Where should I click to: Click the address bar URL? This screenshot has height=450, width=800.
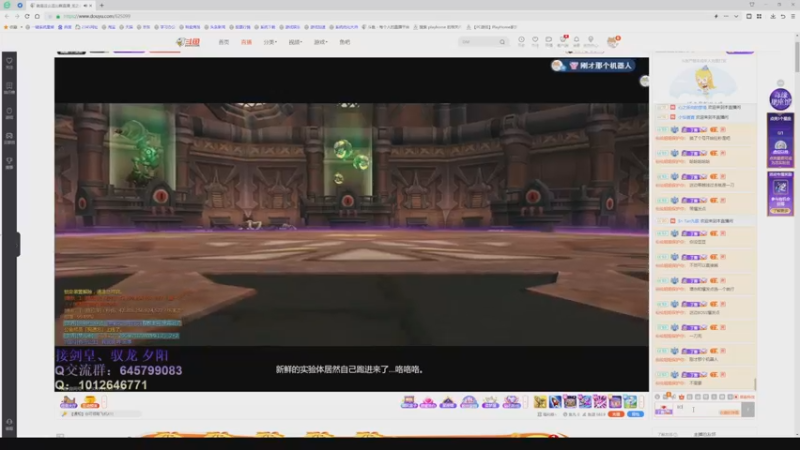click(97, 16)
